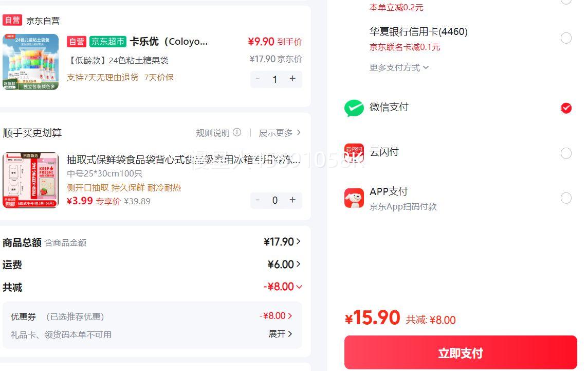The width and height of the screenshot is (588, 371).
Task: Select 微信支付 radio button
Action: pyautogui.click(x=566, y=108)
